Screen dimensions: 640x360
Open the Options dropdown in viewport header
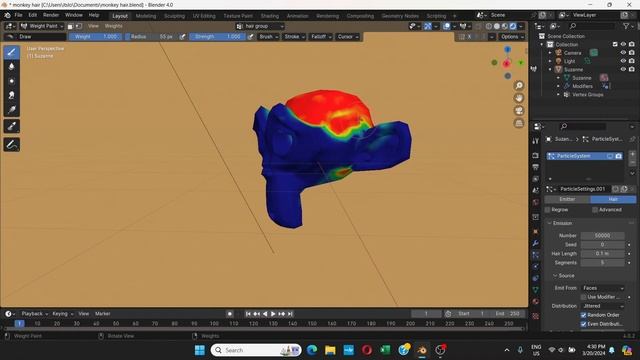pyautogui.click(x=512, y=37)
